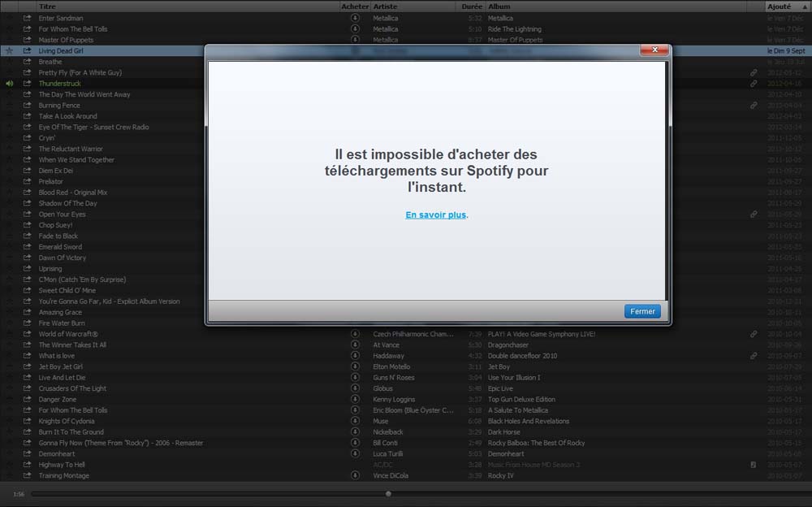This screenshot has width=812, height=507.
Task: Select the track You're Gonna Go Far, Kid
Action: [110, 301]
